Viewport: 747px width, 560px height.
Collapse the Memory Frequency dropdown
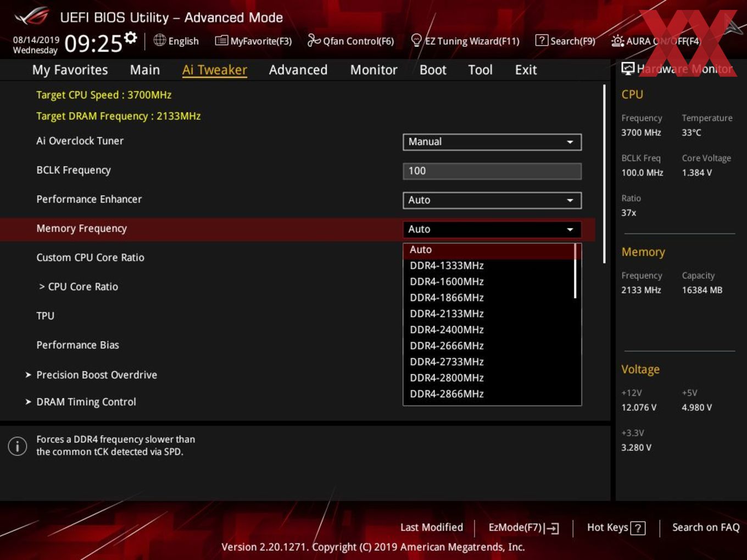click(492, 229)
